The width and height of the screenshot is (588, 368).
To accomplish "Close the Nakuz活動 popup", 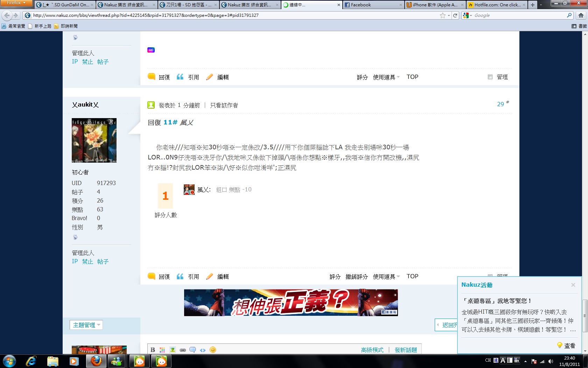I will [x=573, y=285].
